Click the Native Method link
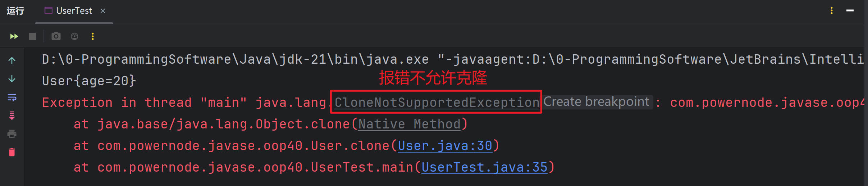 [409, 124]
